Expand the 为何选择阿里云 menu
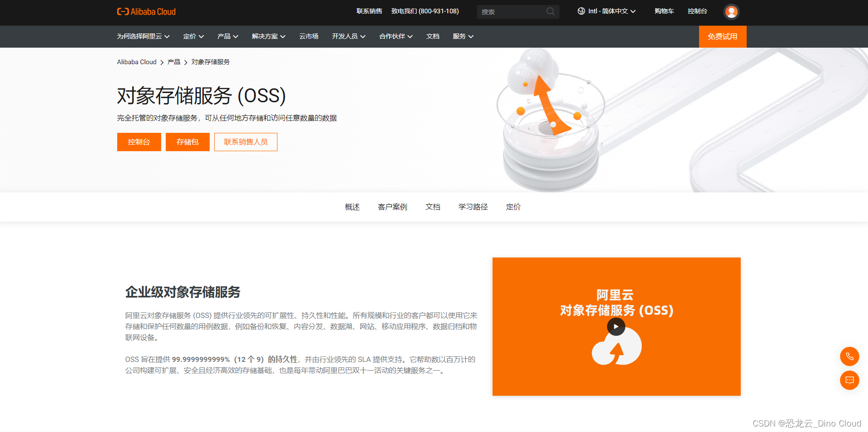868x432 pixels. 143,36
